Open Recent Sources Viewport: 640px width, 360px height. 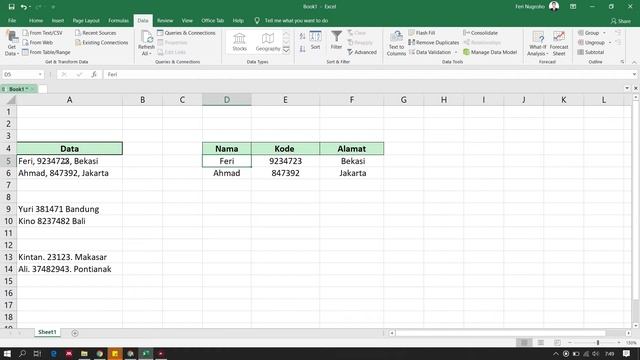pos(96,33)
